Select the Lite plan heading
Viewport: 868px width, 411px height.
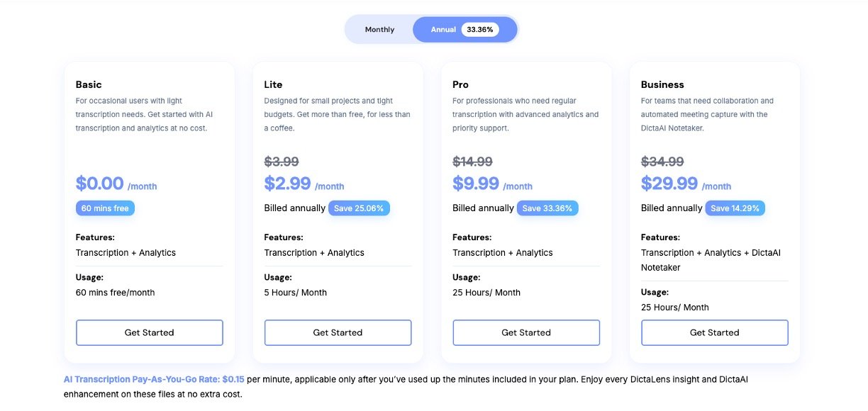coord(273,84)
